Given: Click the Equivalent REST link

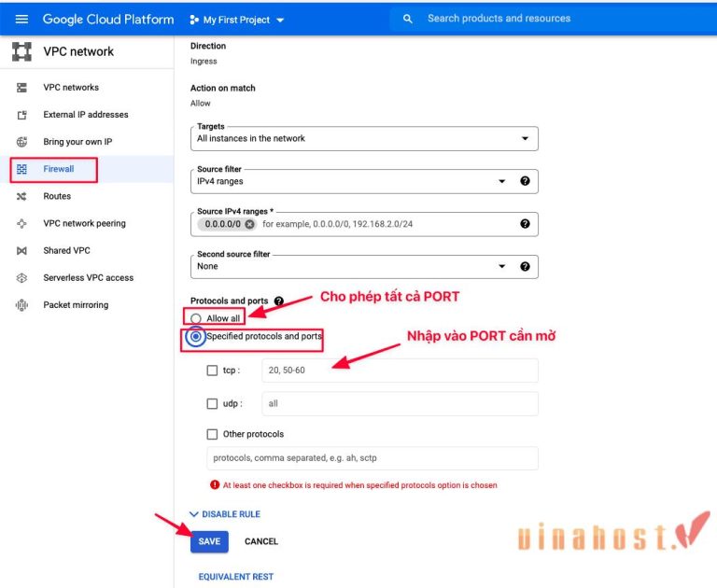Looking at the screenshot, I should click(x=236, y=577).
